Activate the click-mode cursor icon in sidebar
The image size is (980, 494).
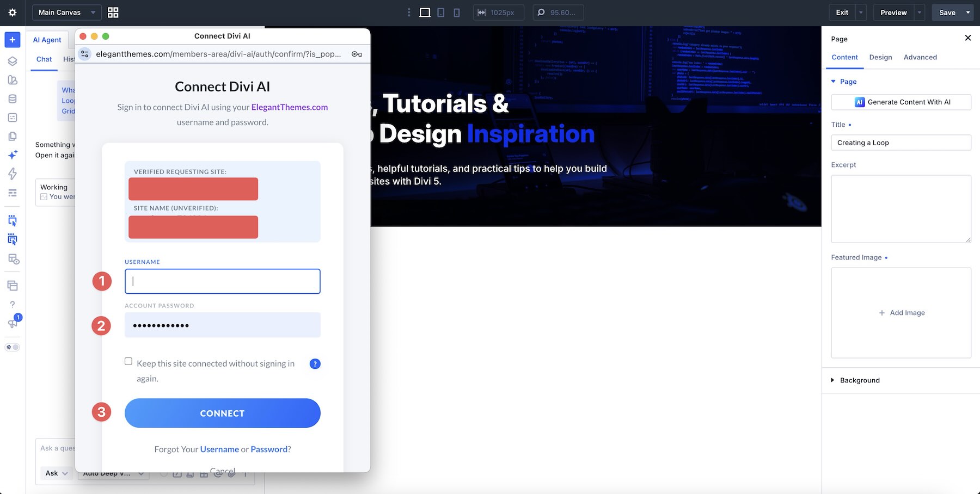pos(13,220)
